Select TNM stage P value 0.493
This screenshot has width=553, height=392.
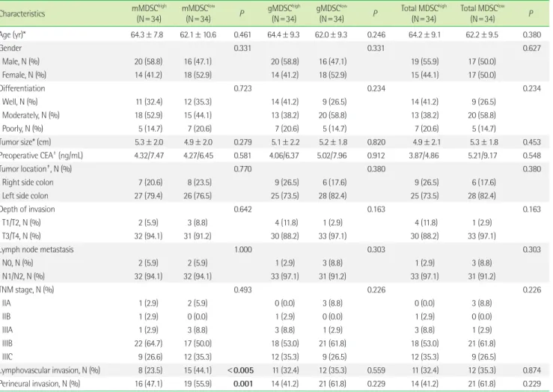tap(242, 290)
